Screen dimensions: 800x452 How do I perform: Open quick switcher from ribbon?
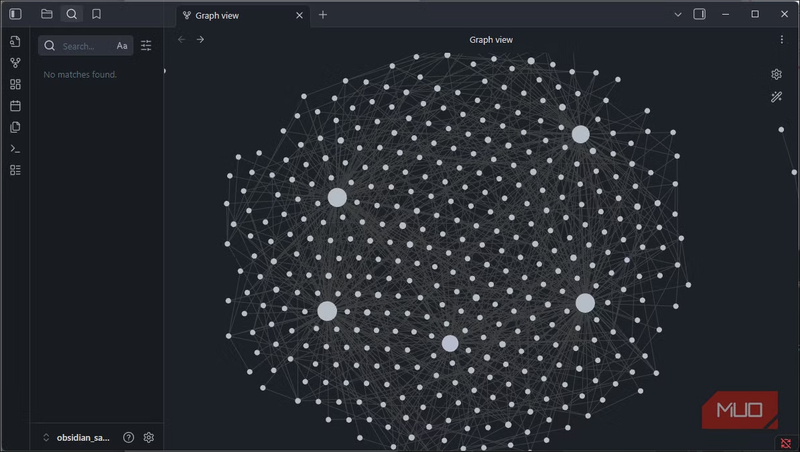coord(15,41)
